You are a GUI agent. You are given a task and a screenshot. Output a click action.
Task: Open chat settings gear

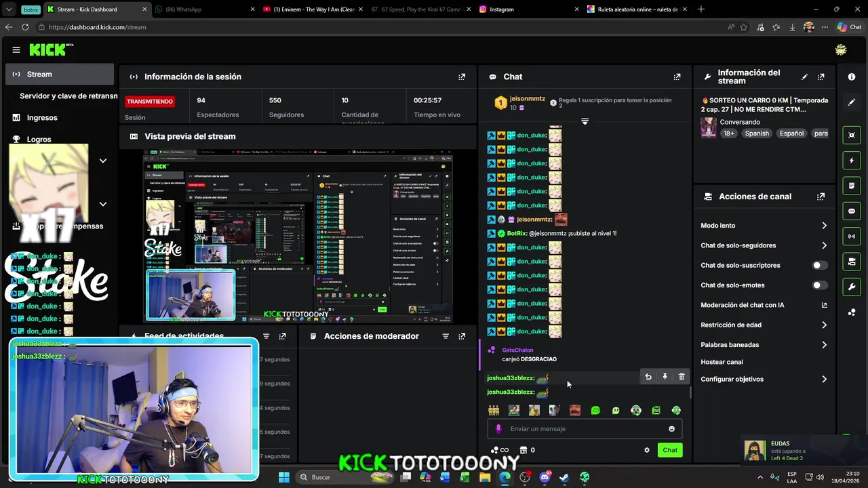[647, 450]
